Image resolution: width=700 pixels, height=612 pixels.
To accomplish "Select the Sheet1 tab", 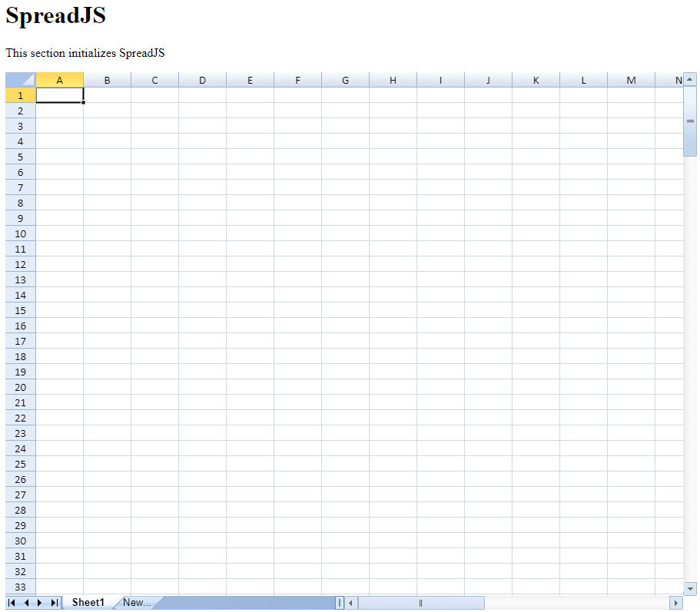I will pyautogui.click(x=88, y=603).
